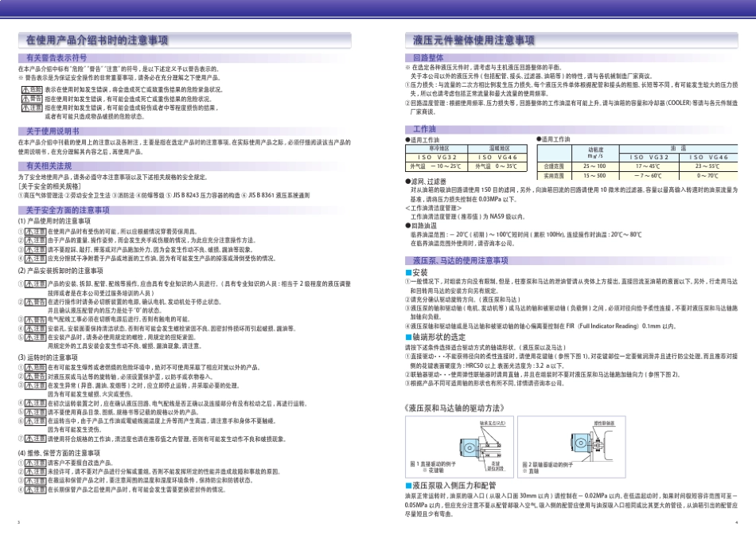Click subheading (1) 产品使用时的注意事项
756x535 pixels.
point(54,221)
